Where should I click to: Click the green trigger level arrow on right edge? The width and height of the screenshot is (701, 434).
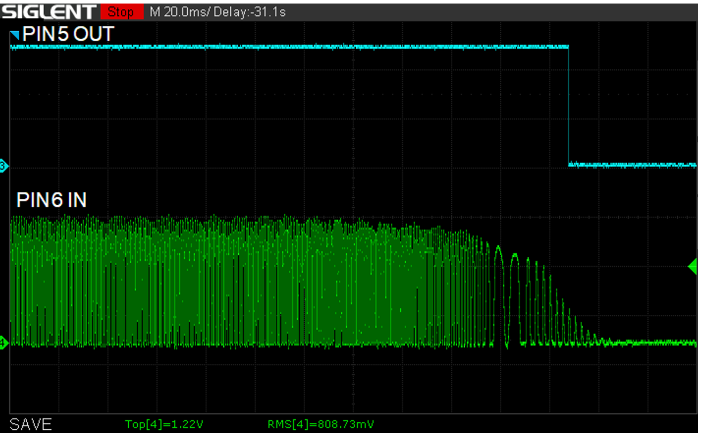click(x=693, y=266)
